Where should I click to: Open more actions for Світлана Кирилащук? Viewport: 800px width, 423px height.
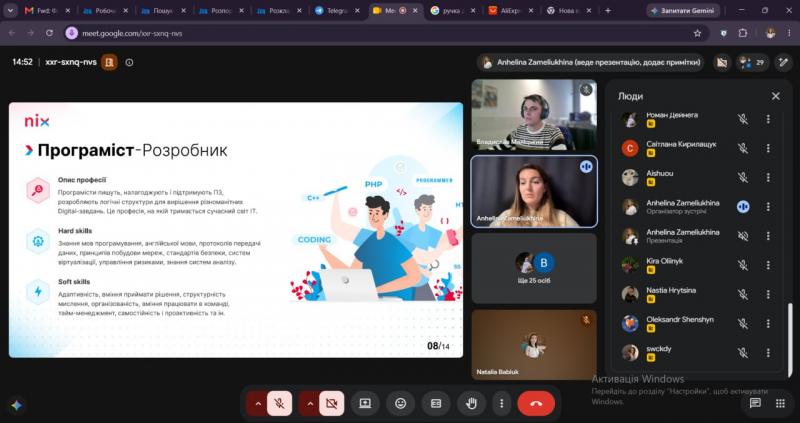[768, 148]
